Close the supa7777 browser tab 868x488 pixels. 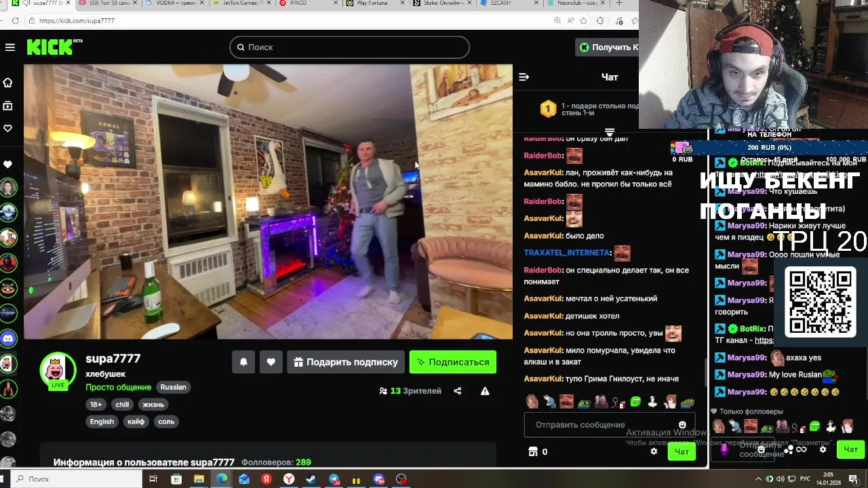coord(68,3)
